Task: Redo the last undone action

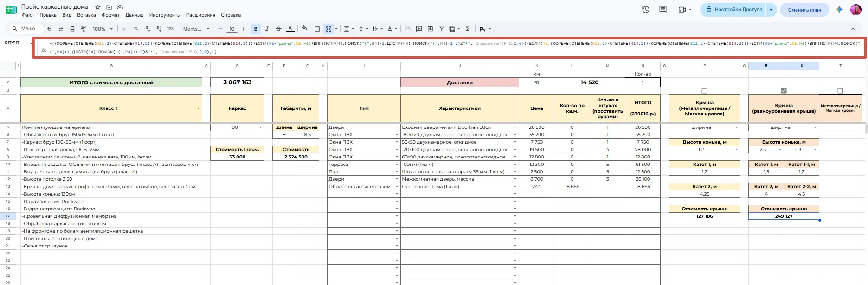Action: (61, 29)
